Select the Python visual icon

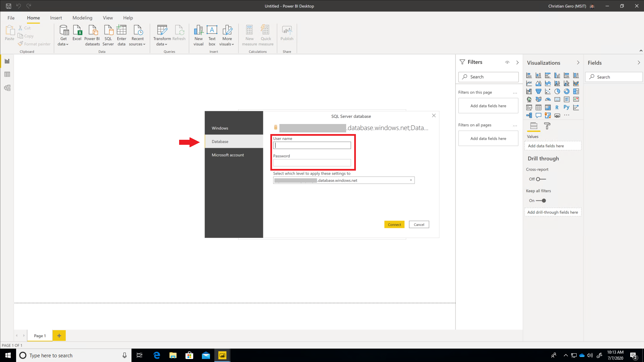pyautogui.click(x=566, y=107)
